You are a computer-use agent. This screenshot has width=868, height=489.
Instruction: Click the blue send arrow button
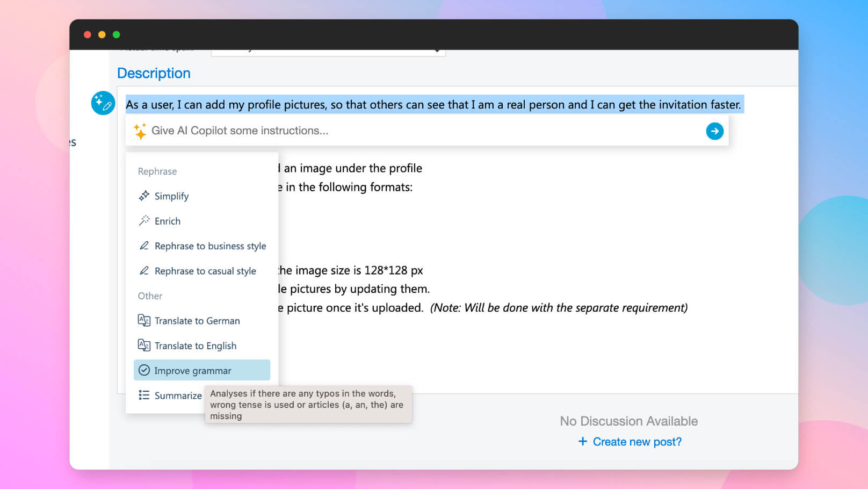pos(714,131)
